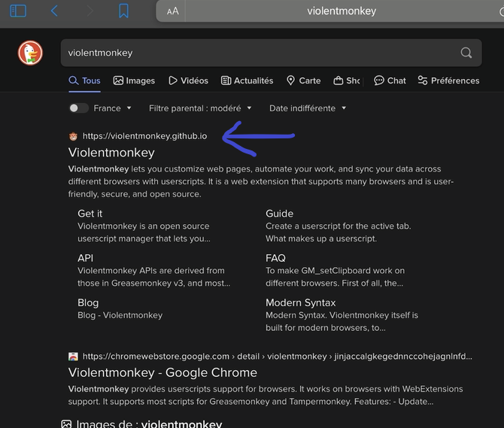This screenshot has height=428, width=504.
Task: Open the Safari sidebar panel icon
Action: [x=17, y=11]
